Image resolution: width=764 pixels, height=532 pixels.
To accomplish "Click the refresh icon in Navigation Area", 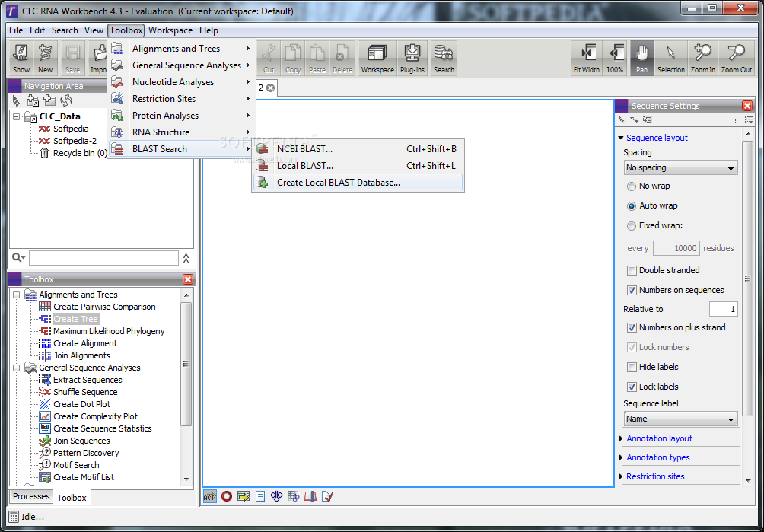I will (x=65, y=100).
